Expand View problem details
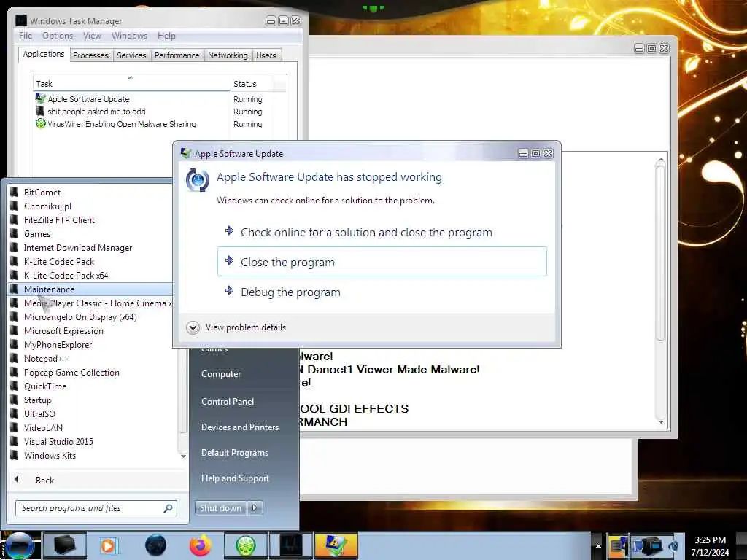Screen dimensions: 747x560 tap(236, 327)
